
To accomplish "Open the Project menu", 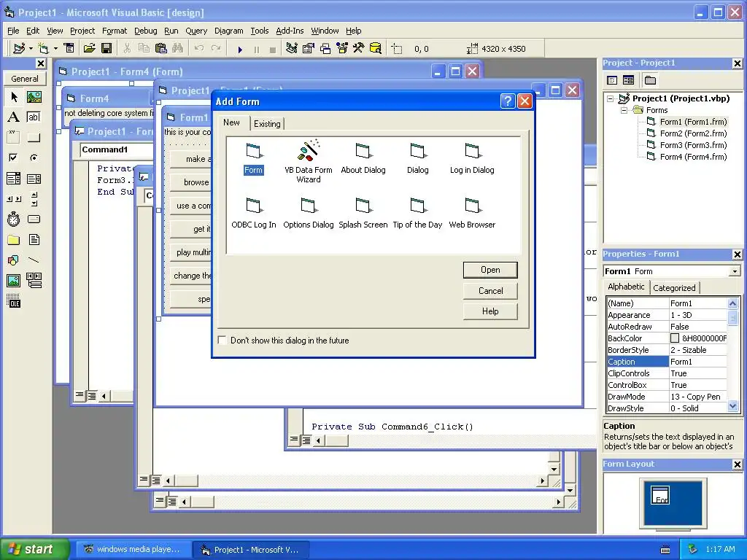I will [x=82, y=31].
